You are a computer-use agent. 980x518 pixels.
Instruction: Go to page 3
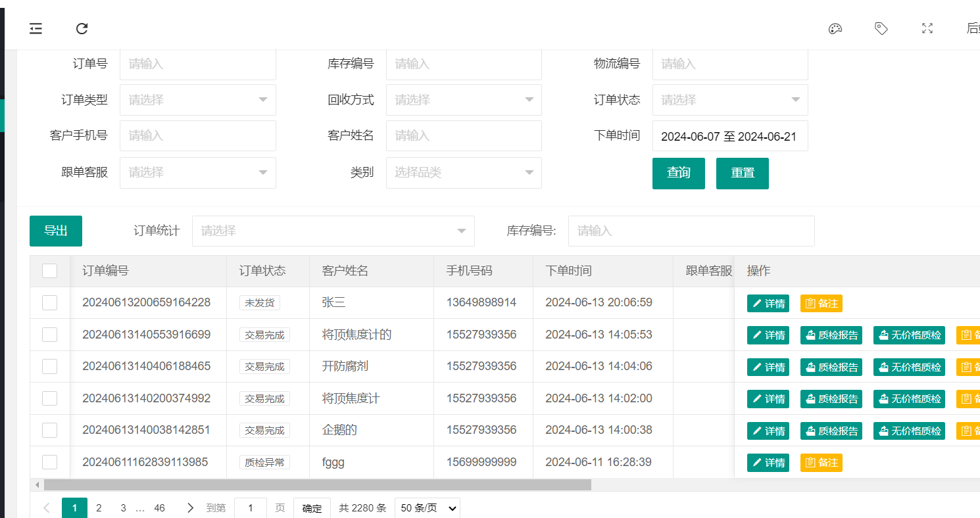pos(123,507)
